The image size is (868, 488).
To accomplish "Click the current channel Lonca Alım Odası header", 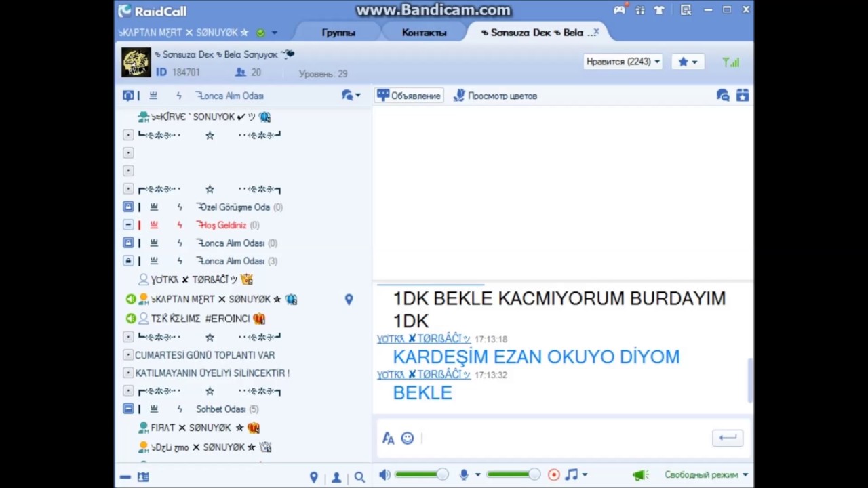I will (229, 96).
